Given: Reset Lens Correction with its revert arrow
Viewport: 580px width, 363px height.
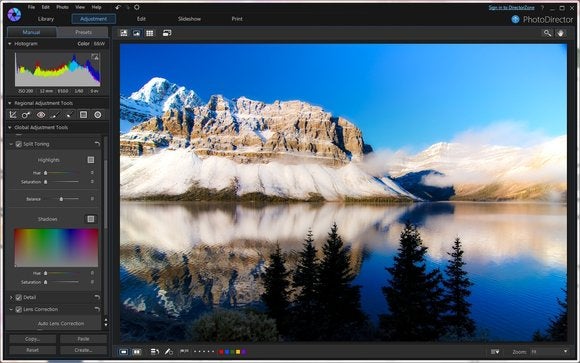Looking at the screenshot, I should tap(97, 309).
